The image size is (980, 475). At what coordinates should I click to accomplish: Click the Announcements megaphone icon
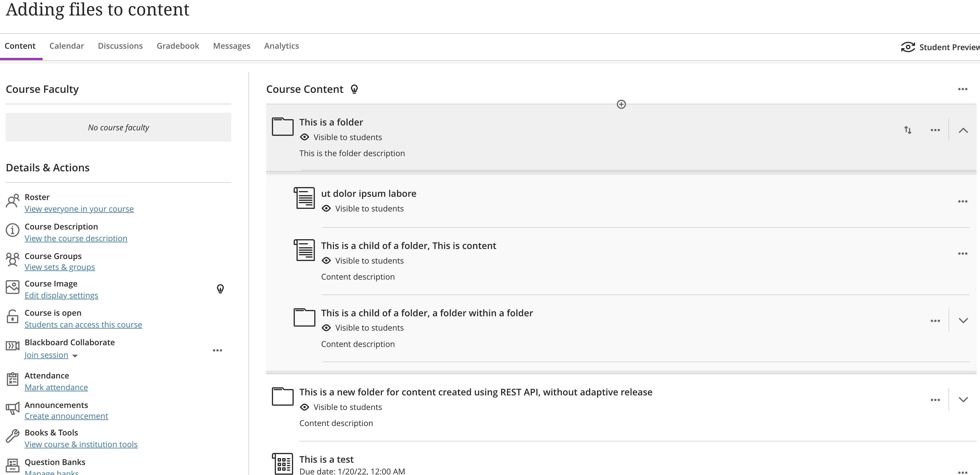(x=13, y=408)
